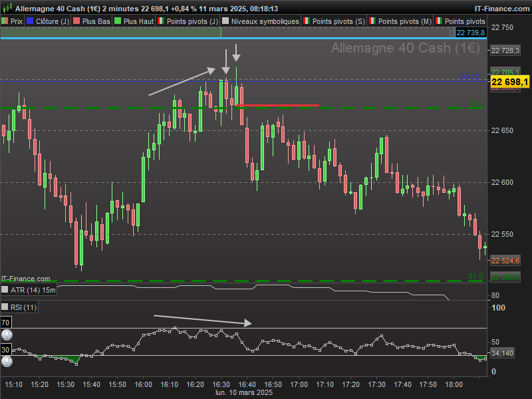Select the red horizontal line segment
The width and height of the screenshot is (532, 399).
277,106
